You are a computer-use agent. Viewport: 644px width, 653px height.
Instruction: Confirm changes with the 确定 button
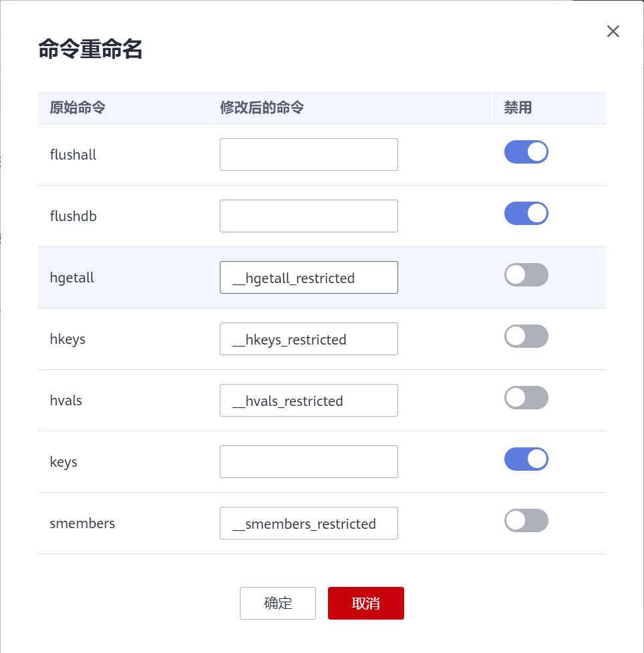tap(278, 603)
